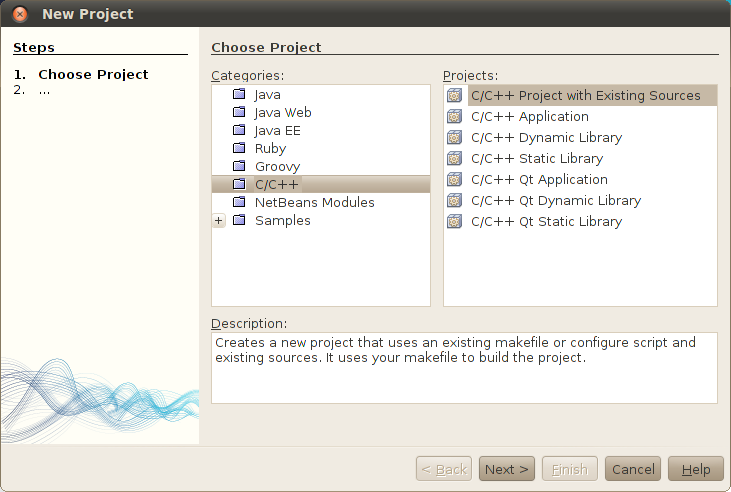Select C/C++ Project with Existing Sources
Screen dimensions: 731x492
585,96
